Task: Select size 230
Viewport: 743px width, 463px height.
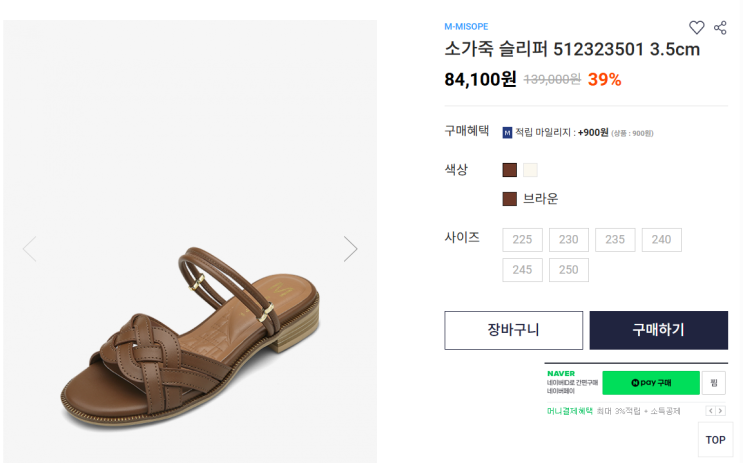Action: point(568,240)
